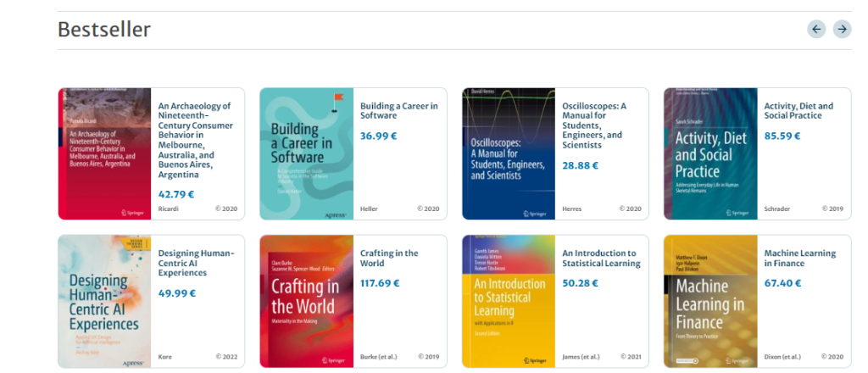The height and width of the screenshot is (373, 868).
Task: Visit Designing Human-Centric AI Experiences title link
Action: (197, 263)
